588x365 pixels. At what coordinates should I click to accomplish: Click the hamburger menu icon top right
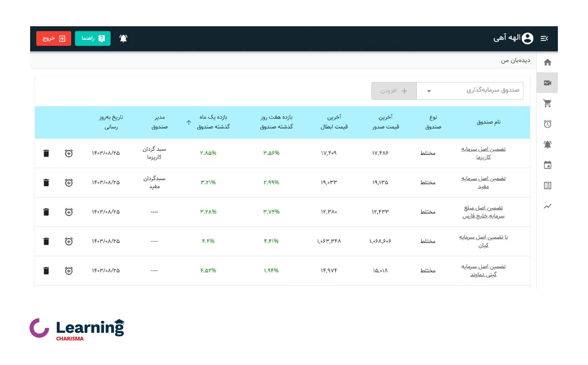[x=545, y=38]
